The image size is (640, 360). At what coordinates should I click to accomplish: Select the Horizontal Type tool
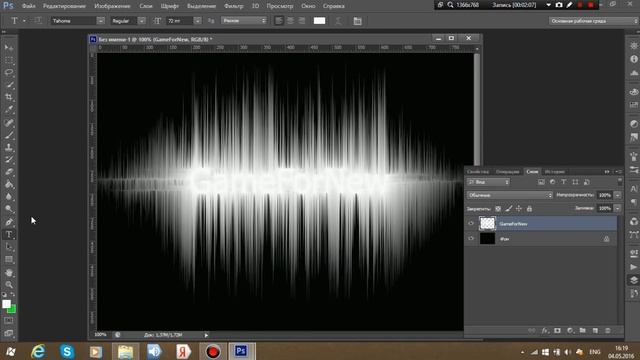(9, 235)
